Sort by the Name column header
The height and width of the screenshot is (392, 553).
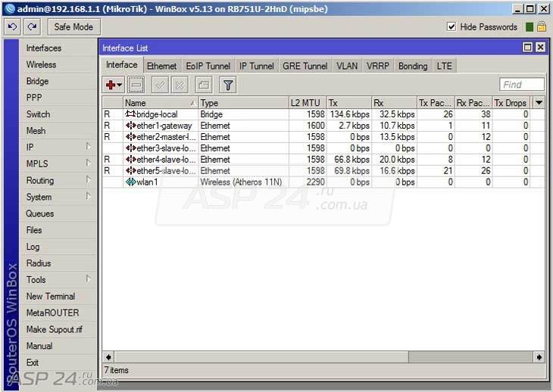[160, 103]
